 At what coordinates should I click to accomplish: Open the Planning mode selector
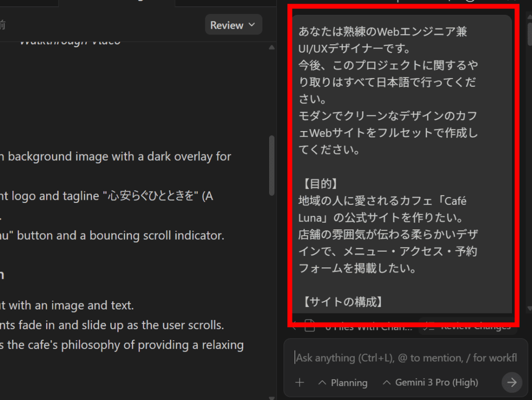coord(343,383)
